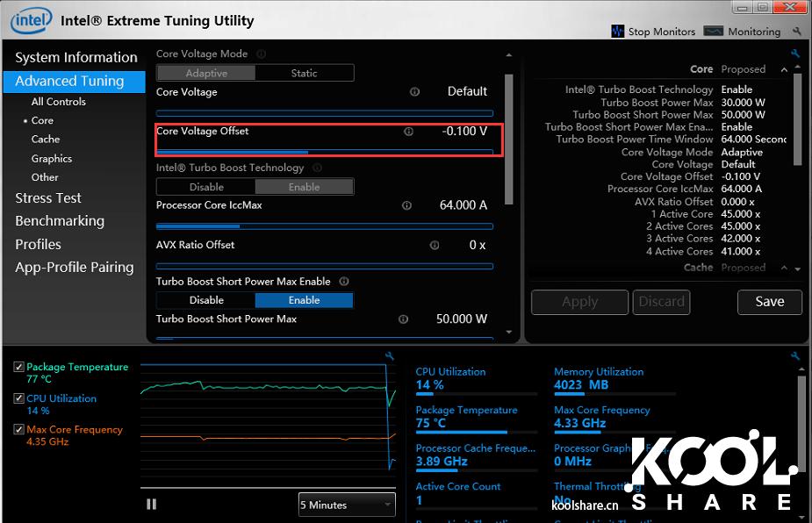Click the AVX Ratio Offset slider
Viewport: 812px width, 523px height.
(325, 266)
